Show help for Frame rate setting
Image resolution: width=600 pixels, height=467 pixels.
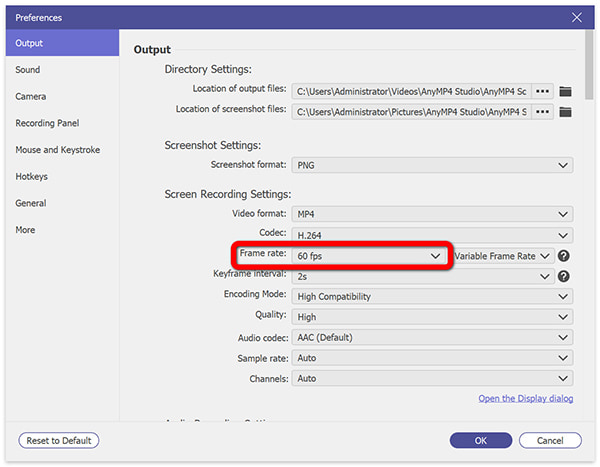tap(564, 256)
